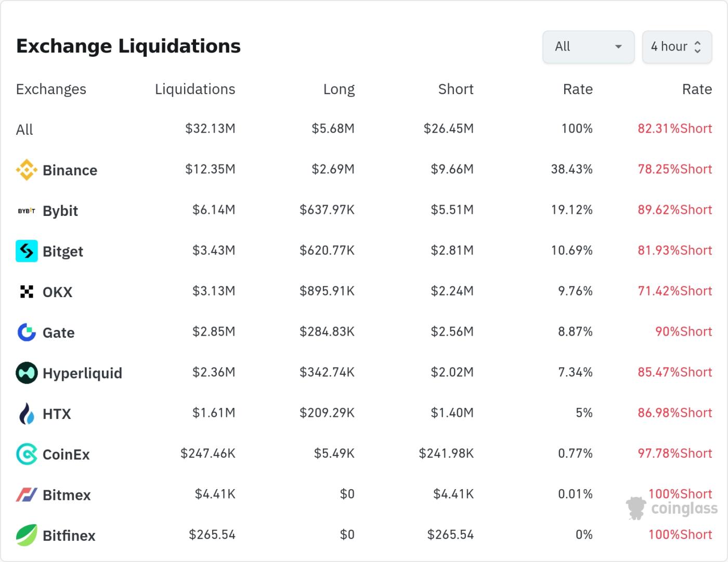The height and width of the screenshot is (562, 728).
Task: Click the Long column header
Action: [x=339, y=90]
